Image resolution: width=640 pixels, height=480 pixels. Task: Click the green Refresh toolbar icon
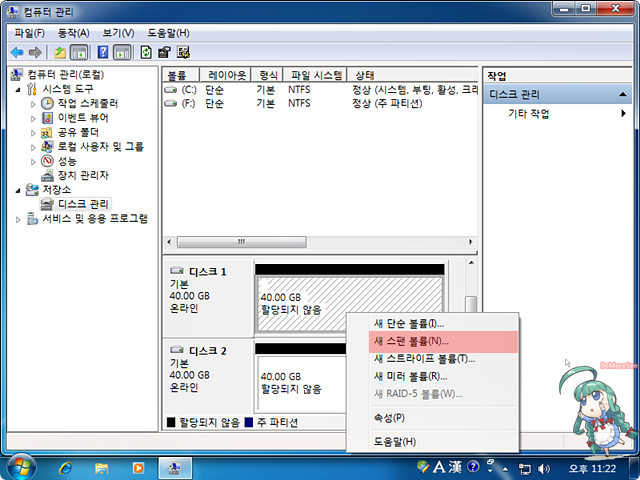(147, 52)
